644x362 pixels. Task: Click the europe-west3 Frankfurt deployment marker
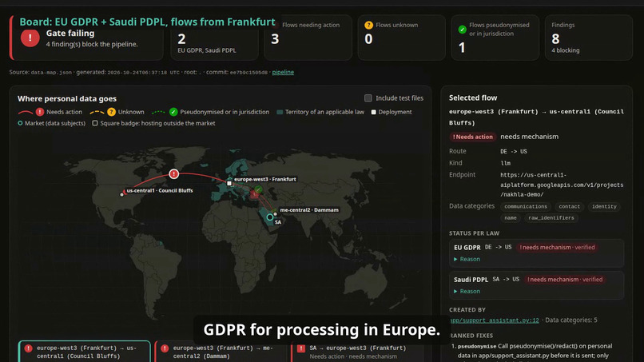229,183
